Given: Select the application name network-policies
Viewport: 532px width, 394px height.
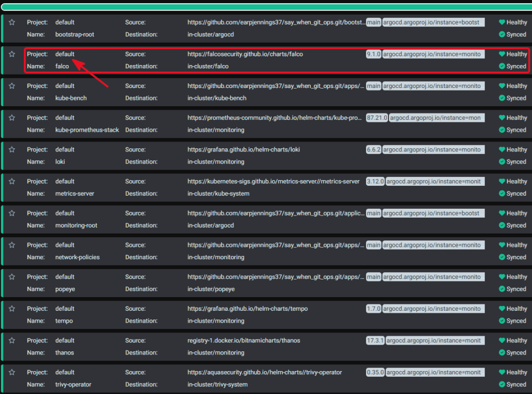Looking at the screenshot, I should [77, 257].
